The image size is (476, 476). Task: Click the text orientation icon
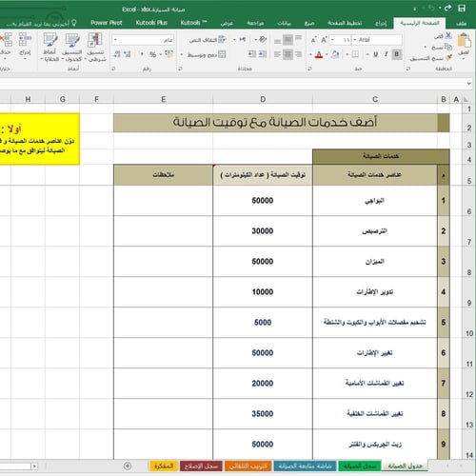click(263, 39)
